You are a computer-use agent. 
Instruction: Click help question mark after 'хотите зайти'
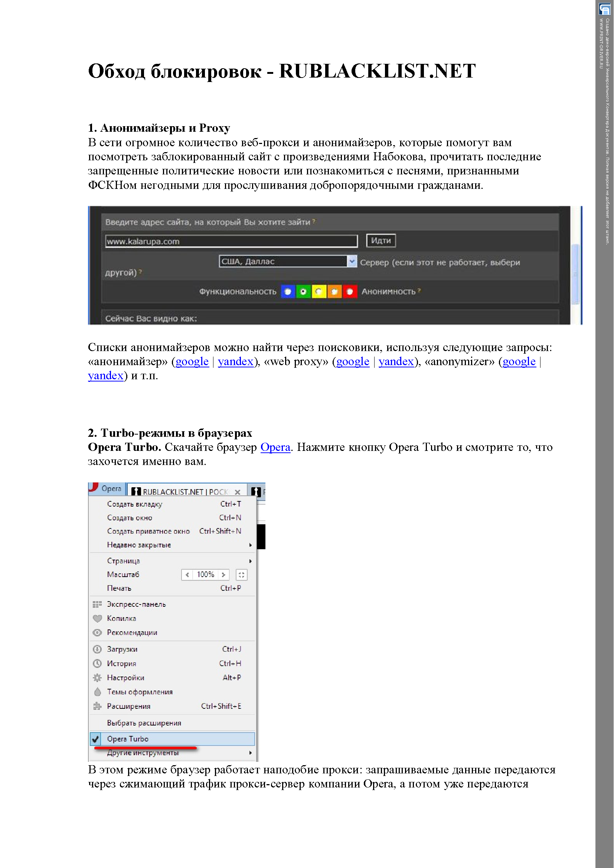coord(314,222)
